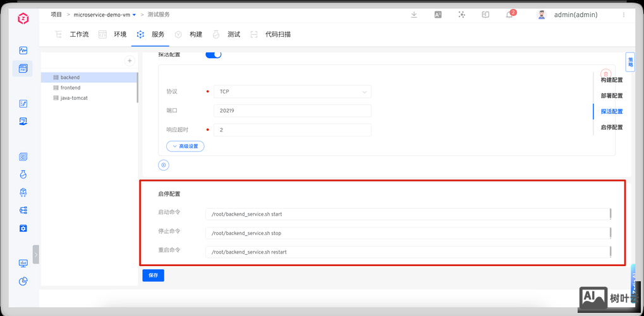Screen dimensions: 644x316
Task: Select the backend service
Action: click(88, 77)
